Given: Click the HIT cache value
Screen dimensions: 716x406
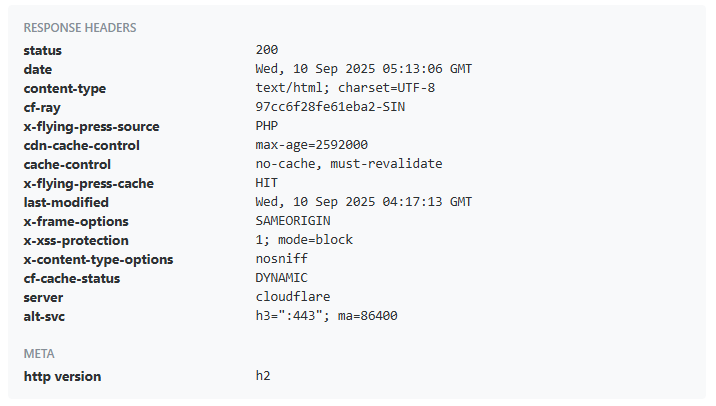Looking at the screenshot, I should point(267,183).
